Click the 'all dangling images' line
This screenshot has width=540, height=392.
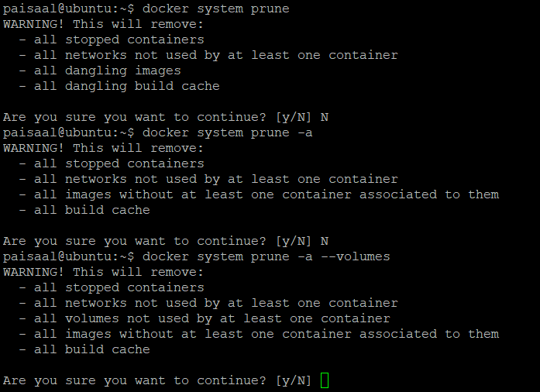tap(107, 70)
